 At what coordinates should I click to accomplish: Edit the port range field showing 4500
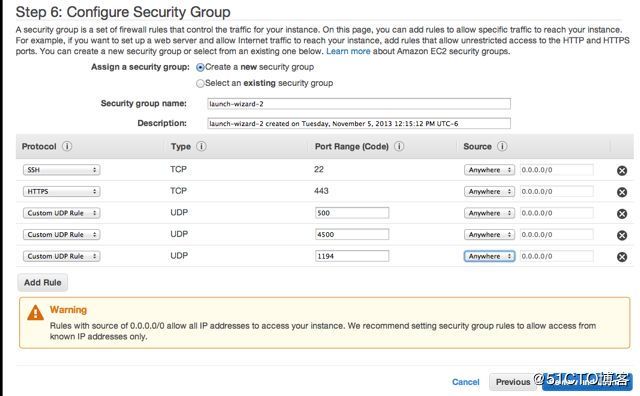point(352,235)
